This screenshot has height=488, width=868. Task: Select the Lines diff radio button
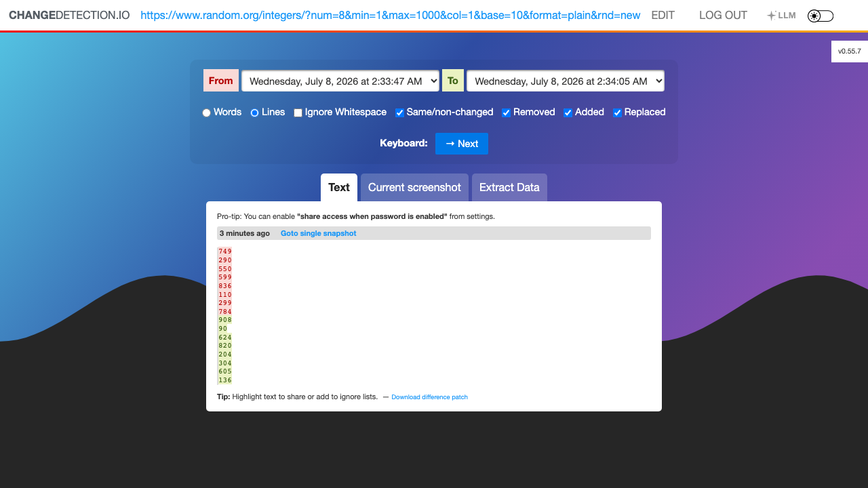255,113
